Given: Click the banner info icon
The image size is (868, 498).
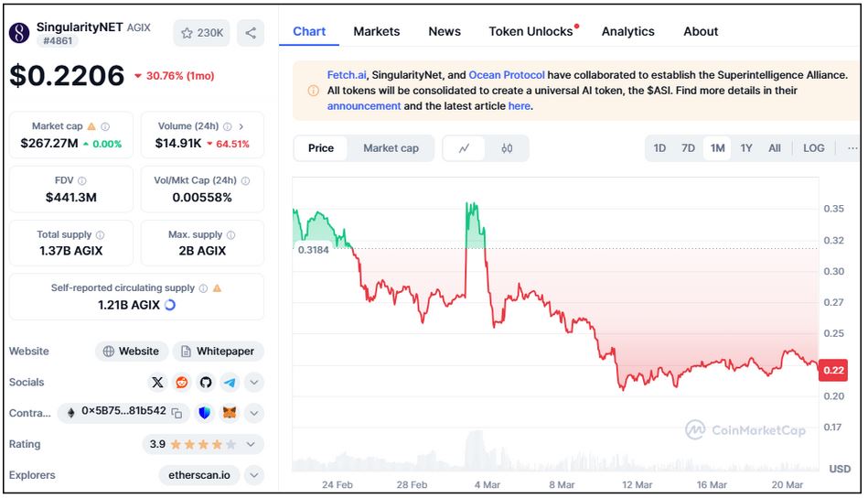Looking at the screenshot, I should tap(314, 91).
